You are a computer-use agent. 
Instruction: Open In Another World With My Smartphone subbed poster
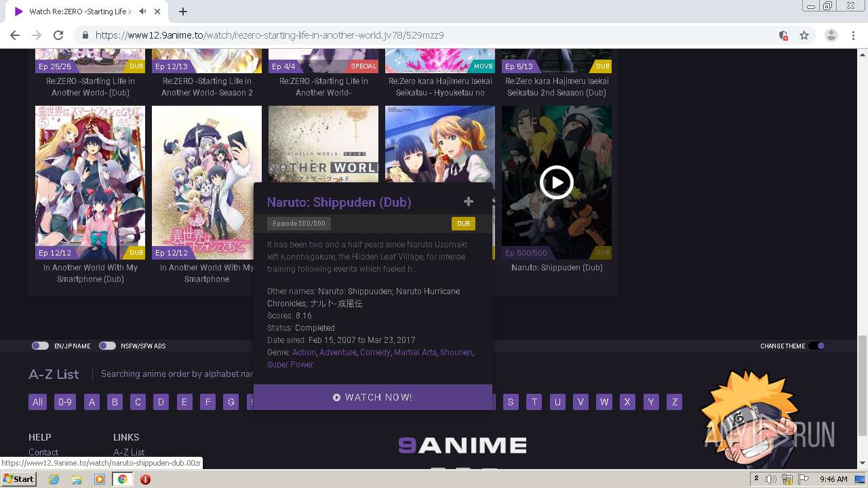pyautogui.click(x=207, y=182)
